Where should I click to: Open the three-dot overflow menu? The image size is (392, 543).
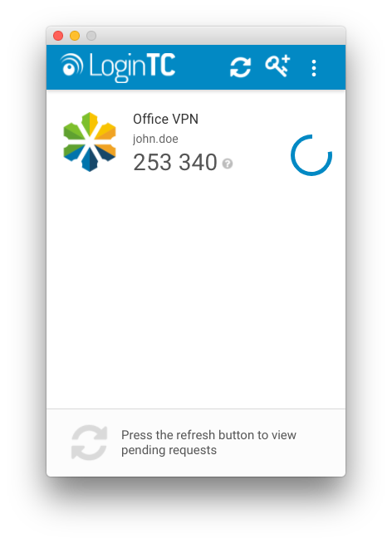coord(314,68)
